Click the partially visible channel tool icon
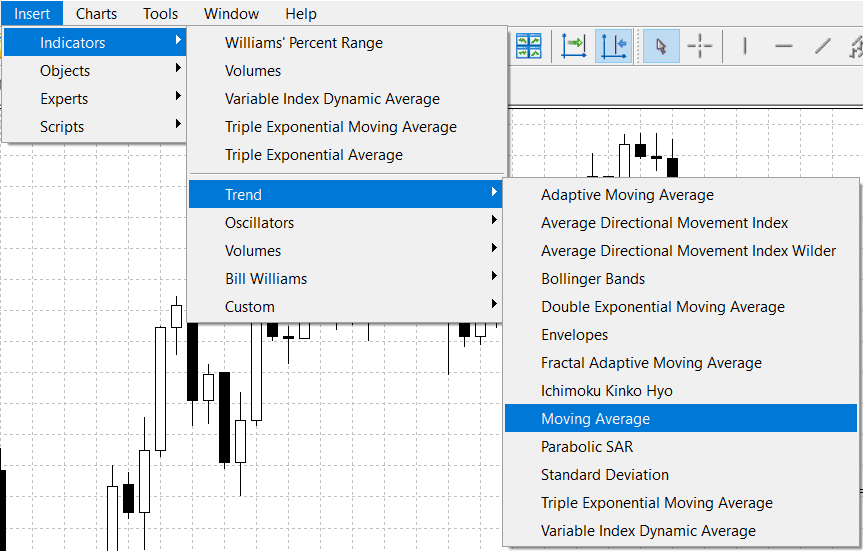This screenshot has width=863, height=551. [x=855, y=46]
